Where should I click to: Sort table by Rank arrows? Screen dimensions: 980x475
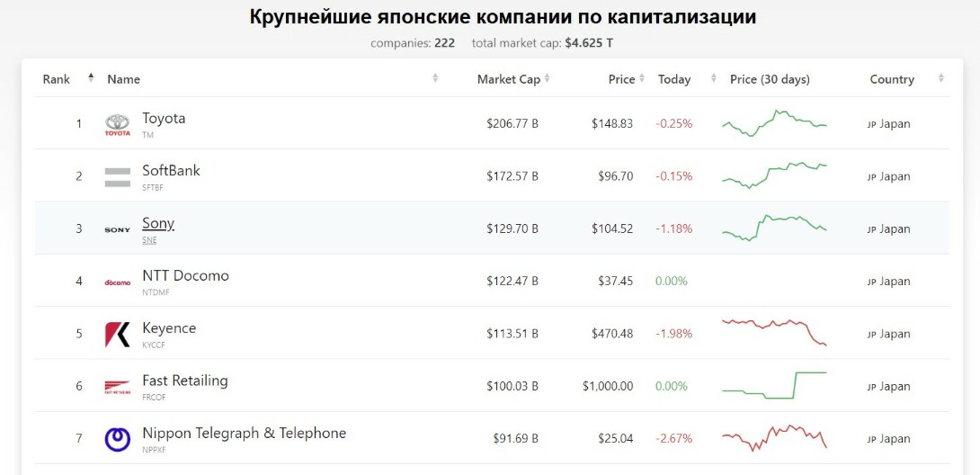pyautogui.click(x=91, y=78)
